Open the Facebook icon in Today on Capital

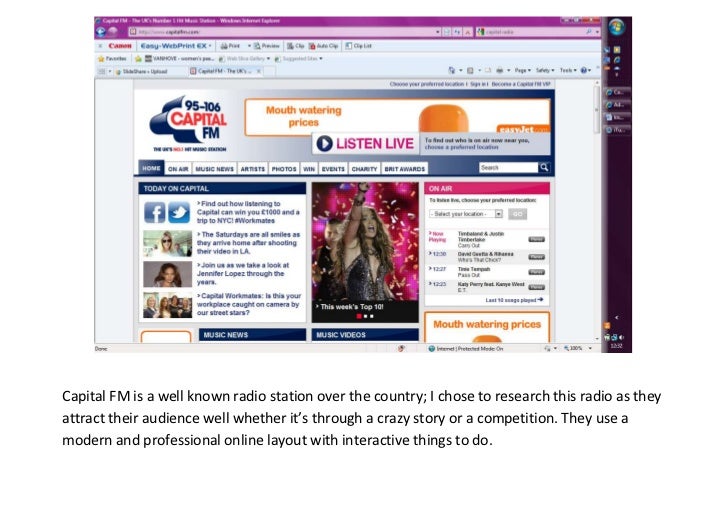click(155, 213)
